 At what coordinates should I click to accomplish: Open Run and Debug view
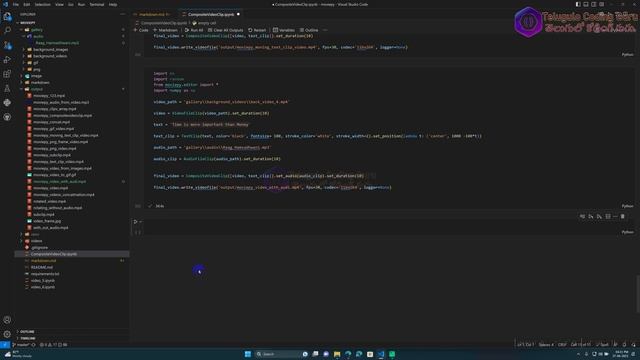point(7,60)
